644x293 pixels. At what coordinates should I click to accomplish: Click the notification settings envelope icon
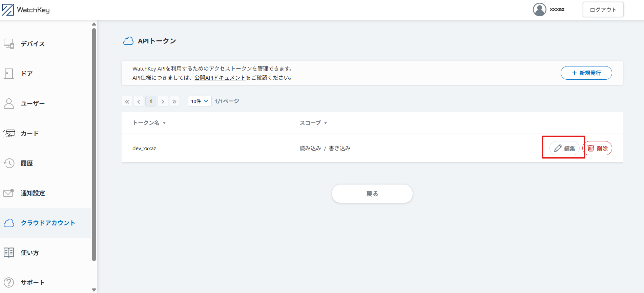coord(9,193)
